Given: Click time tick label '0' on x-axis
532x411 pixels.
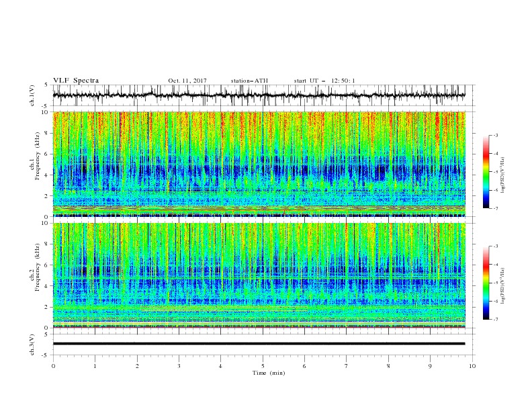Looking at the screenshot, I should [53, 366].
